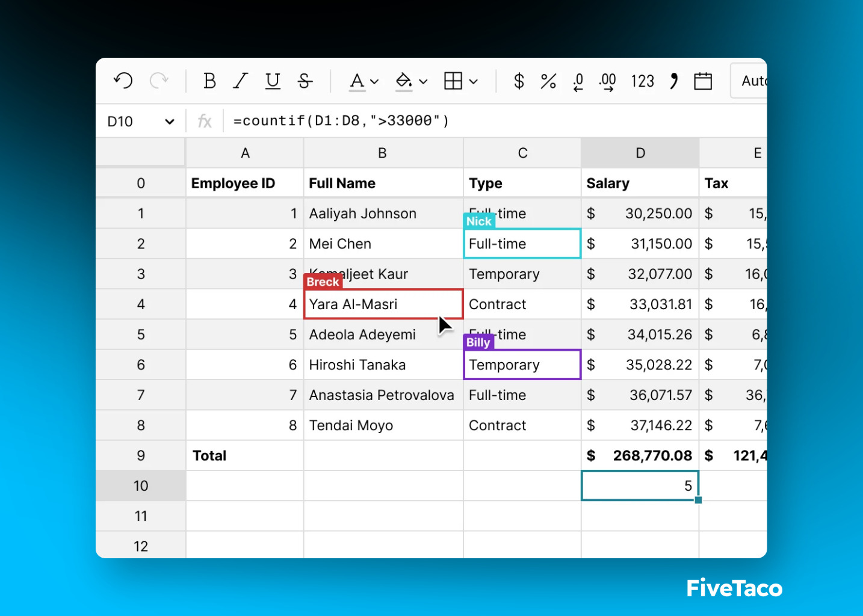
Task: Open fill color dropdown arrow
Action: point(423,81)
